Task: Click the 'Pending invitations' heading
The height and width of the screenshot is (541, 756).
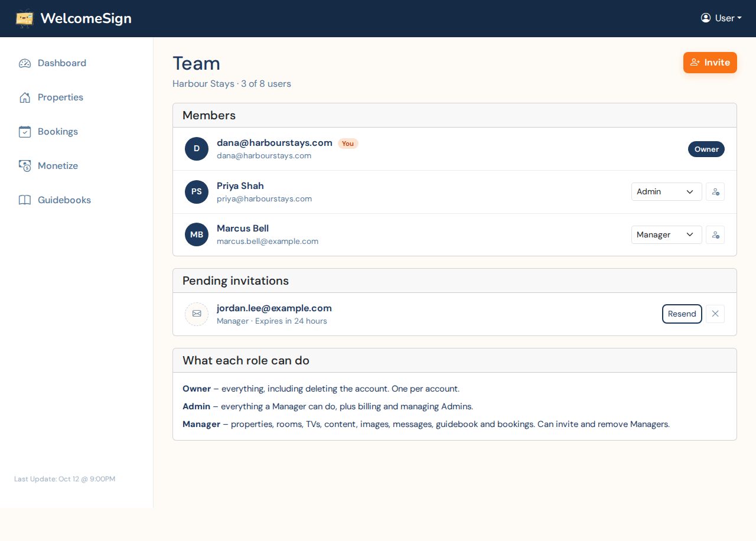Action: tap(236, 281)
